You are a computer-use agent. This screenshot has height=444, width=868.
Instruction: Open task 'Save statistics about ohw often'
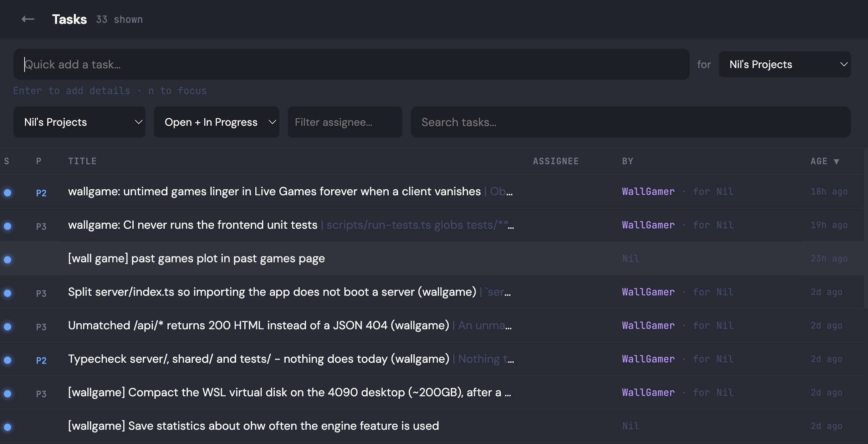(254, 426)
